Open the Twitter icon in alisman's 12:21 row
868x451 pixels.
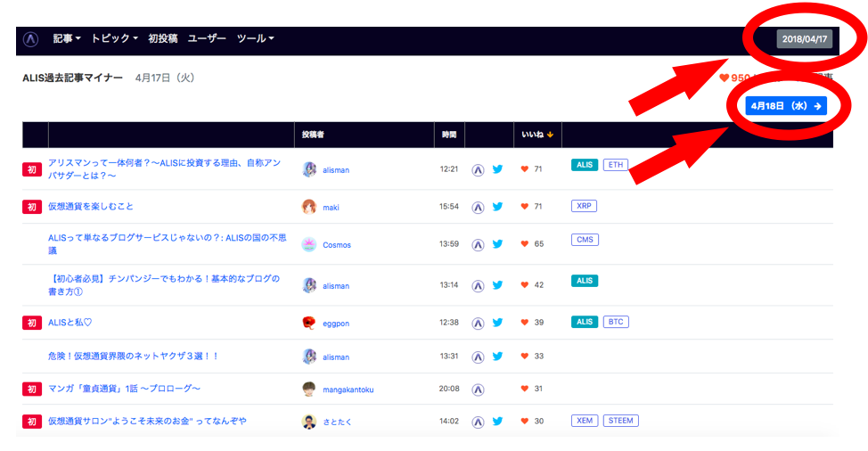497,168
